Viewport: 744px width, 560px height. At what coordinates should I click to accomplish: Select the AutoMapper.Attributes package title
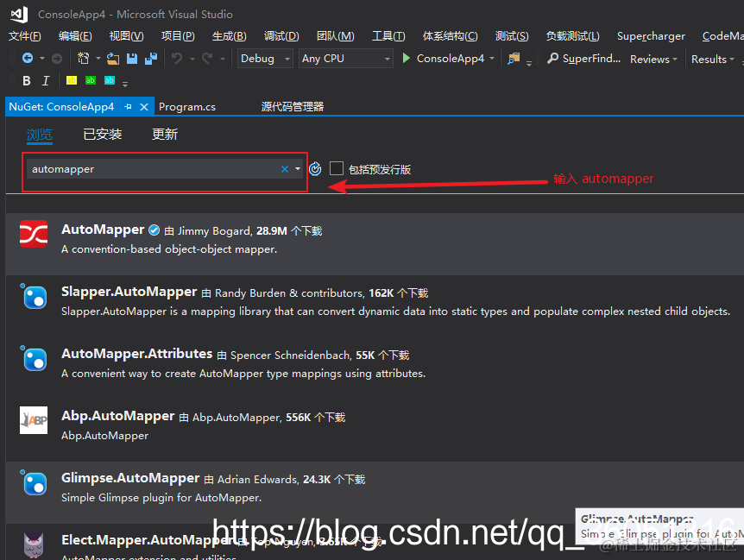click(x=136, y=354)
